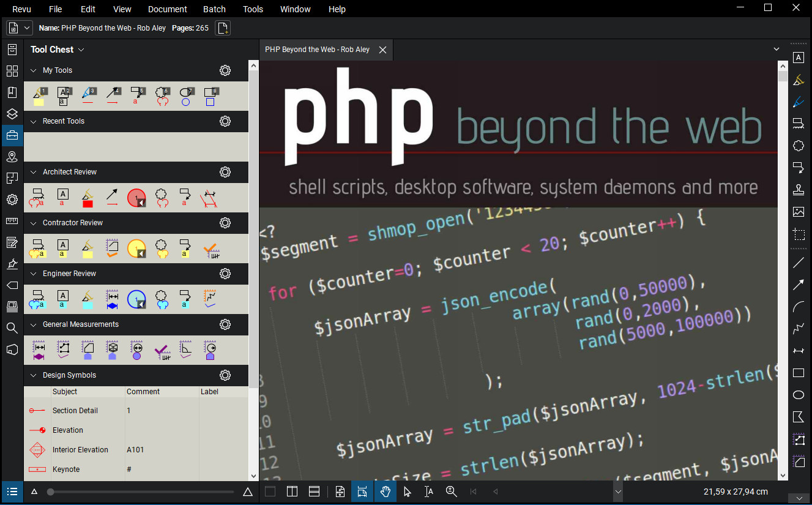The height and width of the screenshot is (505, 812).
Task: Activate the Select arrow tool
Action: pyautogui.click(x=408, y=492)
